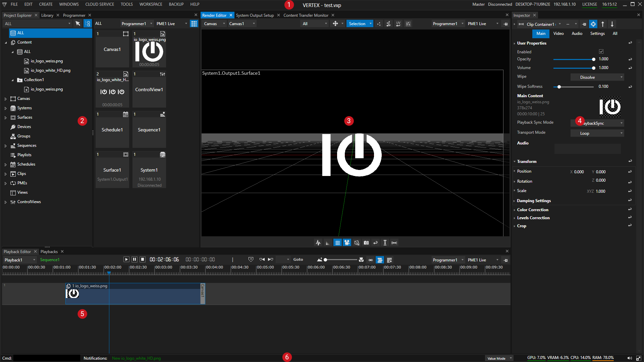Screen dimensions: 644x362
Task: Jump to previous marker in Playback Editor
Action: (x=262, y=259)
